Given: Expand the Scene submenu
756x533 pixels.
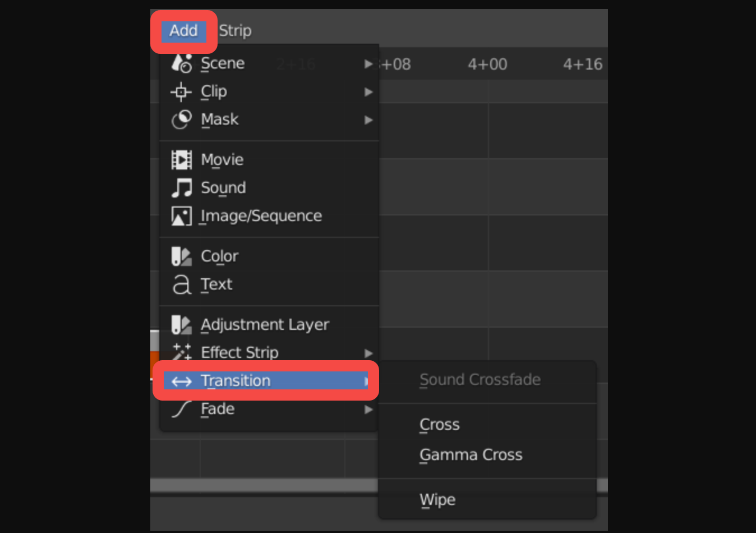Looking at the screenshot, I should coord(368,63).
